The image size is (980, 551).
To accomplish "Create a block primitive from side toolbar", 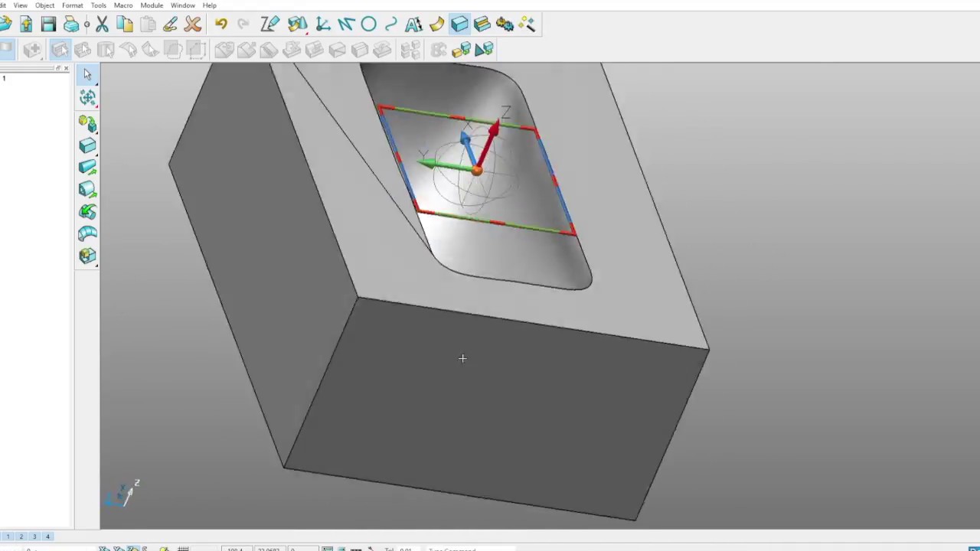I will (87, 145).
